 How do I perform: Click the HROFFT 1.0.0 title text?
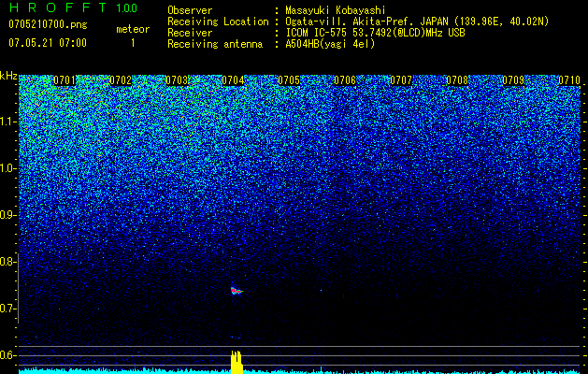click(x=74, y=7)
